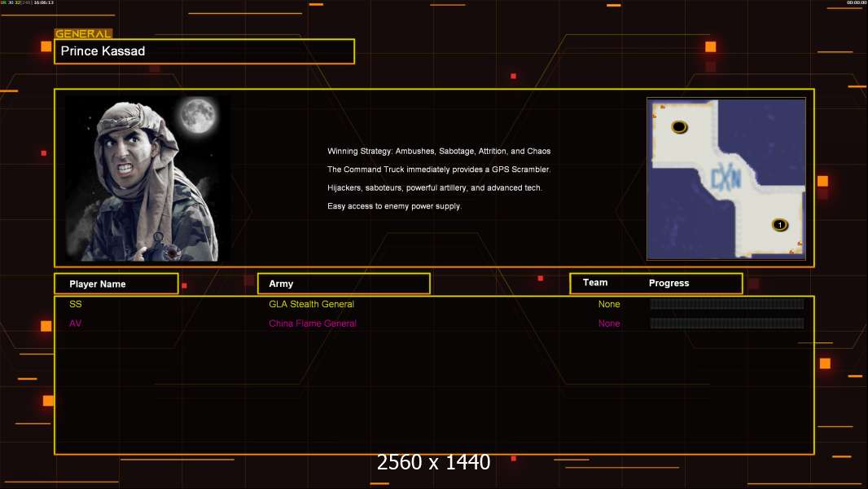Click the GLA Stealth General army entry
Screen dimensions: 868x489
[311, 304]
